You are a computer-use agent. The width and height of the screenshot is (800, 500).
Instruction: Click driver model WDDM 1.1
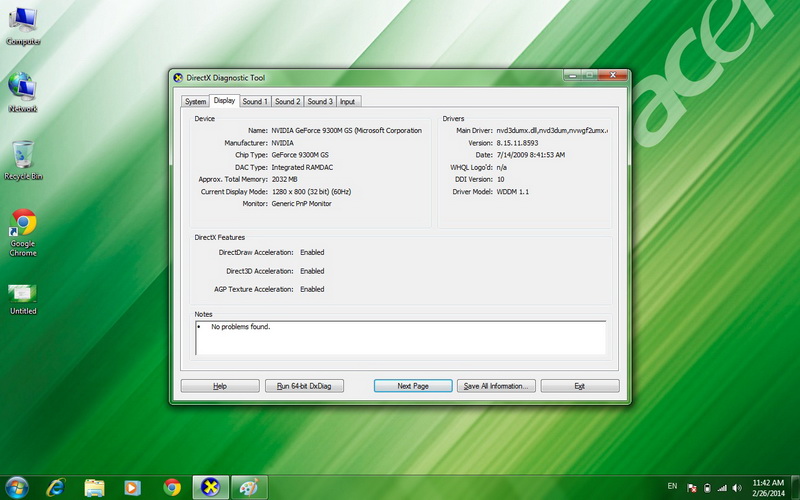click(513, 192)
